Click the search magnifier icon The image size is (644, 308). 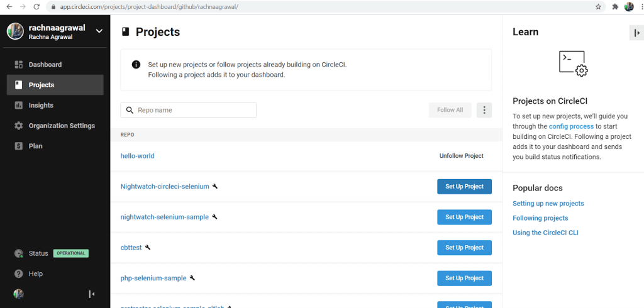pos(130,110)
